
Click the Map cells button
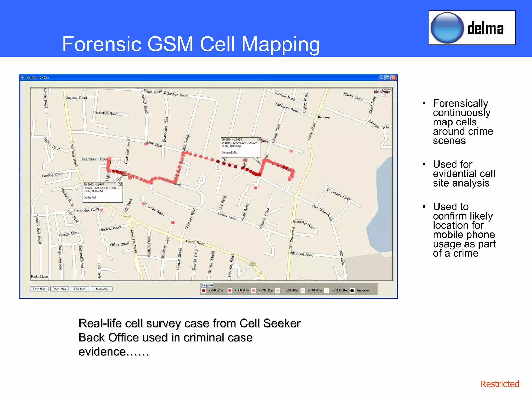pos(102,289)
